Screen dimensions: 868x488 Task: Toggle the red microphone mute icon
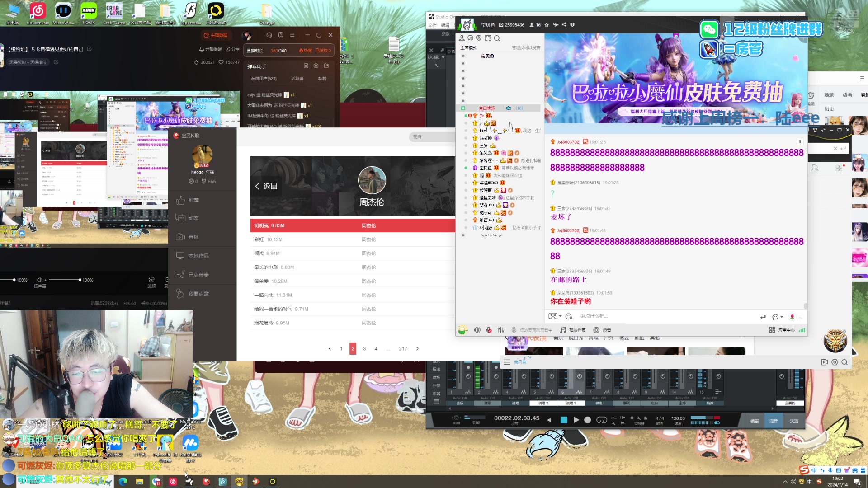[489, 330]
